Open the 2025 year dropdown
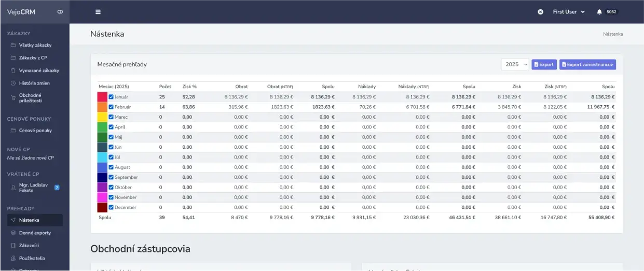 click(x=515, y=64)
